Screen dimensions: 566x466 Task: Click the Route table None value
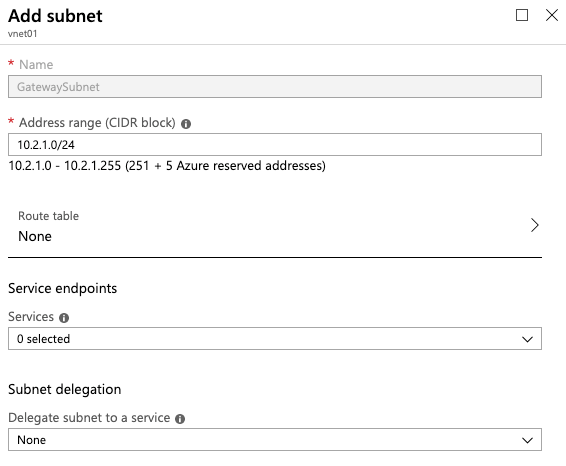[35, 236]
